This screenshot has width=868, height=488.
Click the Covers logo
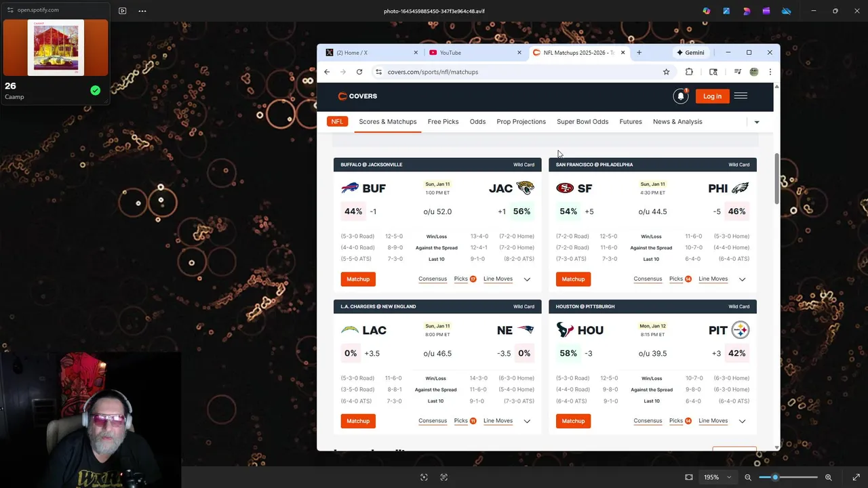[x=357, y=96]
